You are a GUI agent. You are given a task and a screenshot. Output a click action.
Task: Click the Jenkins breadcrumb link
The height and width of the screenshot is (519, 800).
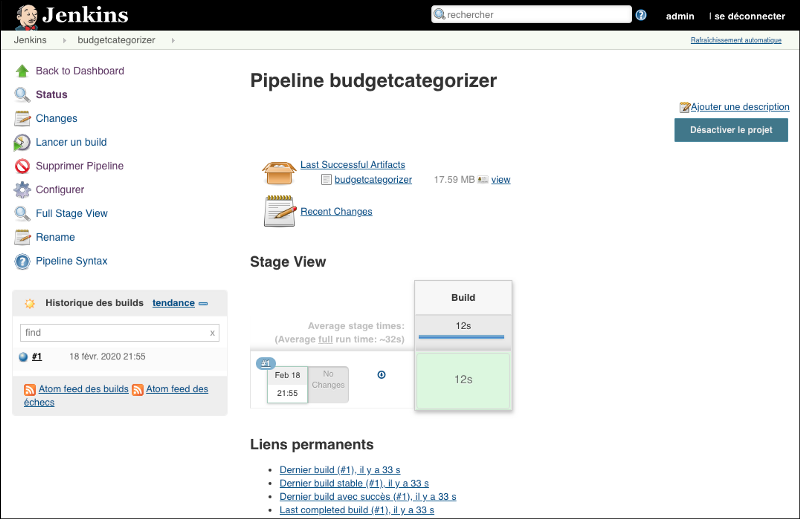pyautogui.click(x=30, y=40)
